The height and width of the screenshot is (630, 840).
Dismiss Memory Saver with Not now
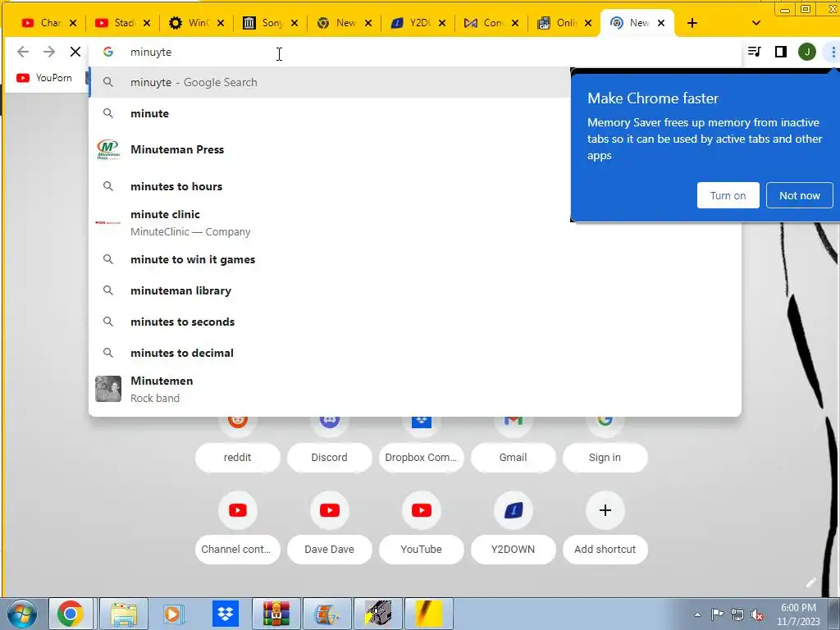pyautogui.click(x=799, y=195)
